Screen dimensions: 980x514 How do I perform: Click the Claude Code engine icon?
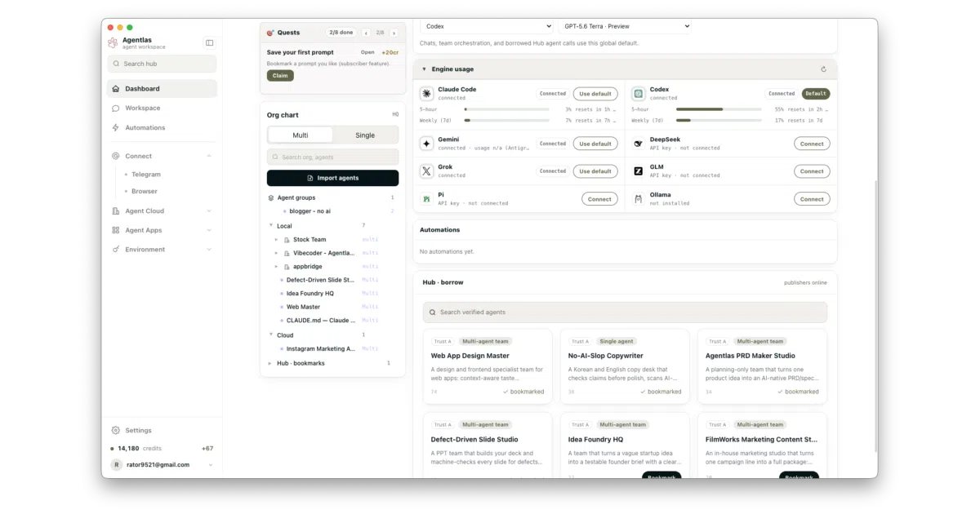pos(426,94)
